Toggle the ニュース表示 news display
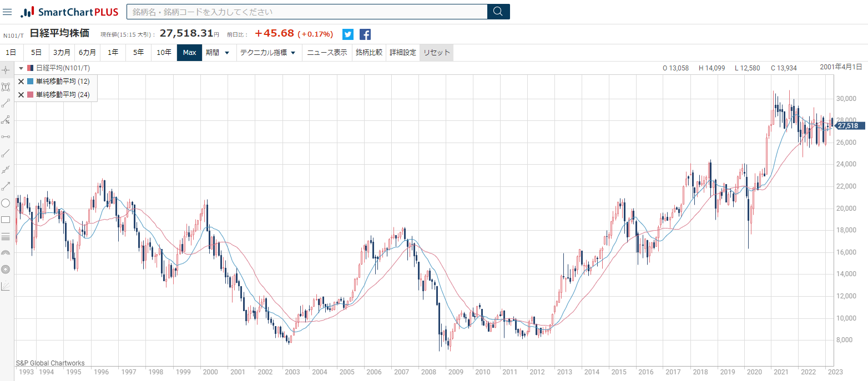Screen dimensions: 868x381 (x=327, y=53)
